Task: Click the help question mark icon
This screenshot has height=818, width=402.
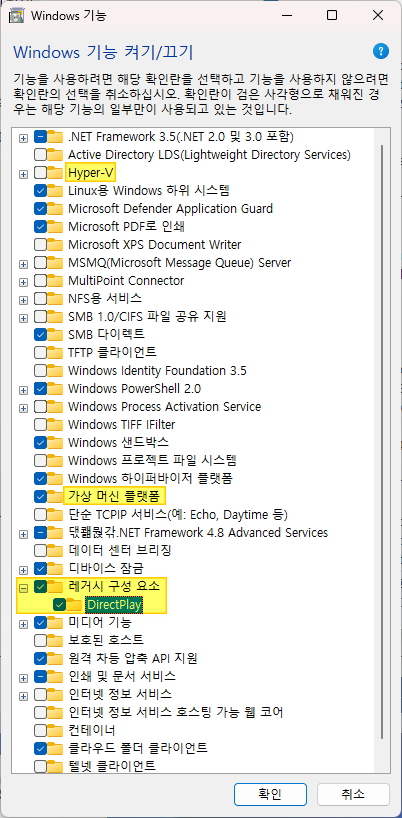Action: [381, 51]
